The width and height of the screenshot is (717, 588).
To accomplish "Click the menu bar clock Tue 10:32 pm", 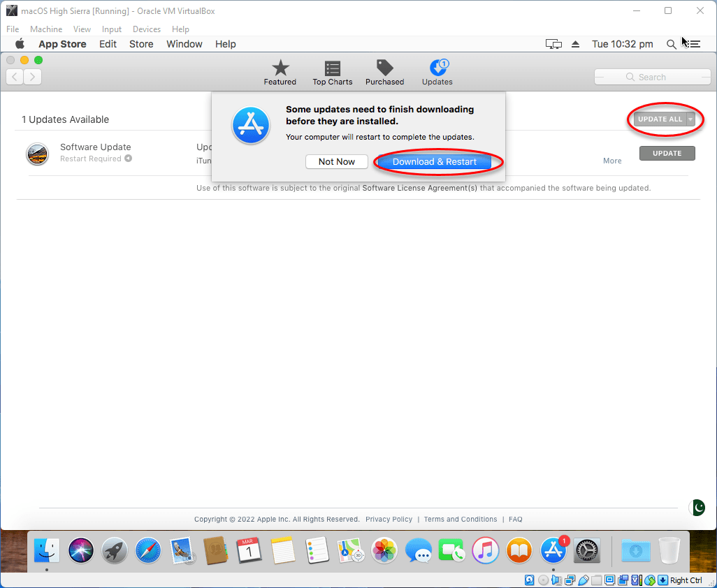I will coord(623,44).
